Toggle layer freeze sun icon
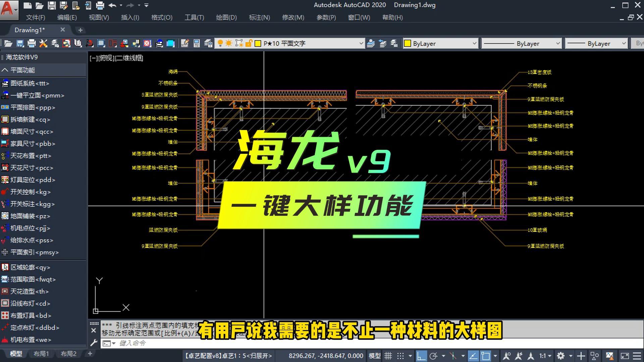Screen dimensions: 644x362 pyautogui.click(x=229, y=43)
